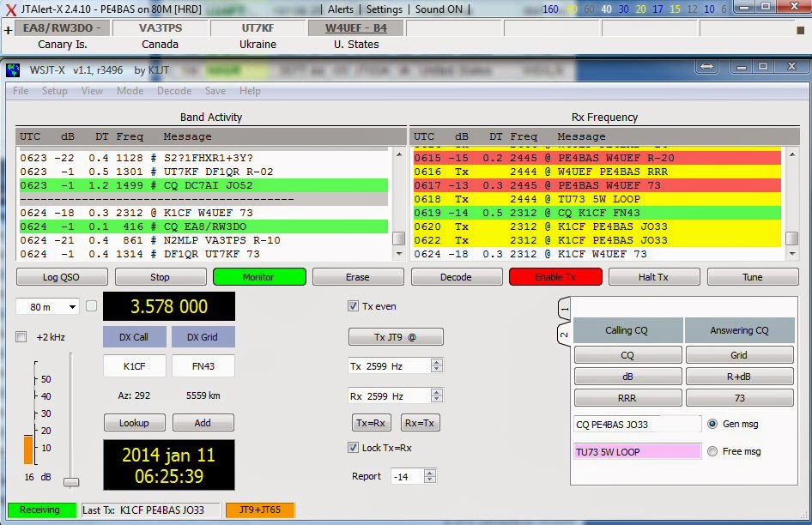Click the Tx=Rx button
Image resolution: width=812 pixels, height=525 pixels.
[371, 423]
